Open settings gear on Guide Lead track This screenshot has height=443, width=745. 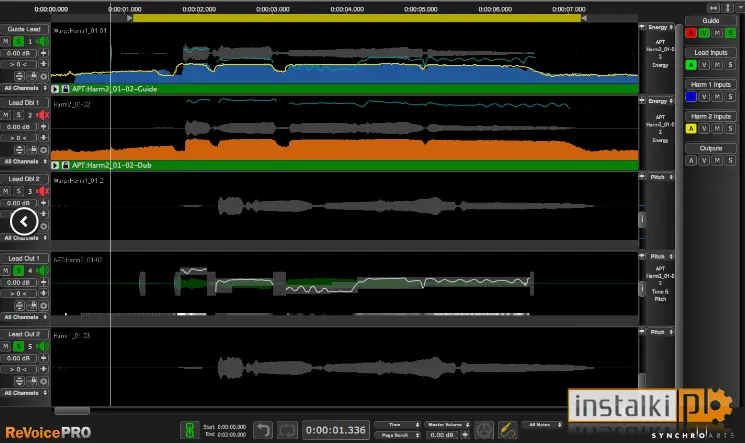[x=43, y=76]
